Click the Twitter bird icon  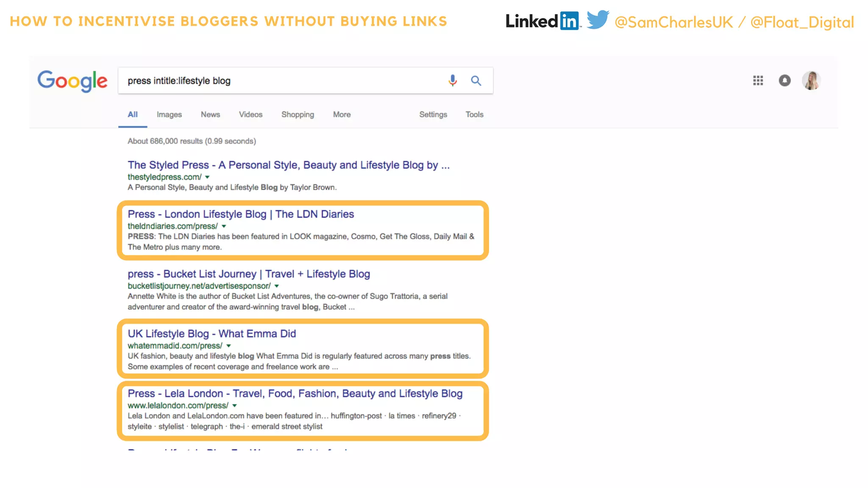click(598, 20)
